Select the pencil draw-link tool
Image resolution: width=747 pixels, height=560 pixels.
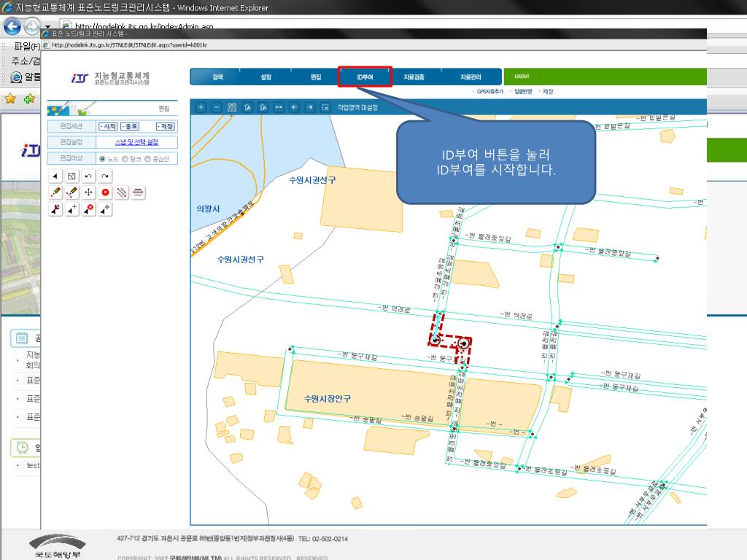tap(71, 192)
